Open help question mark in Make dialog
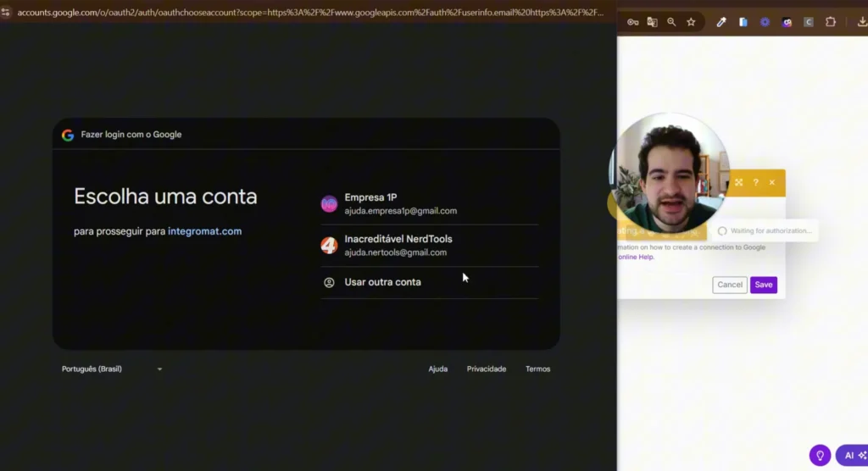The image size is (868, 471). point(755,182)
